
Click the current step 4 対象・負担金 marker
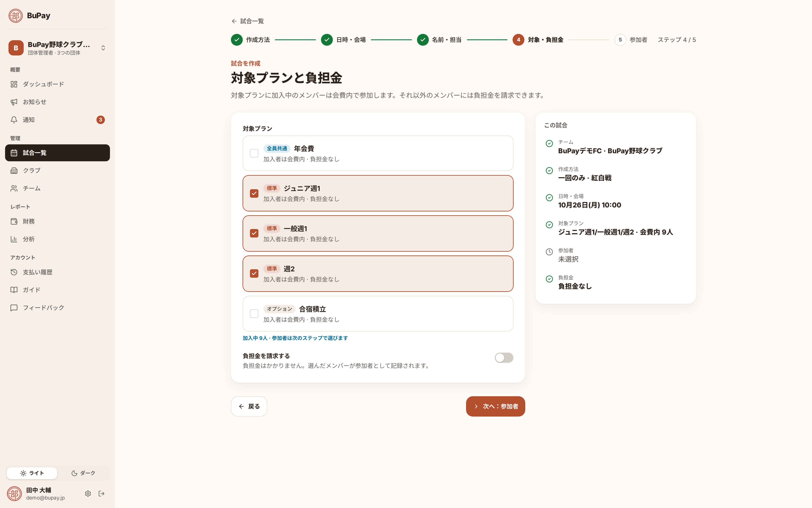(518, 40)
